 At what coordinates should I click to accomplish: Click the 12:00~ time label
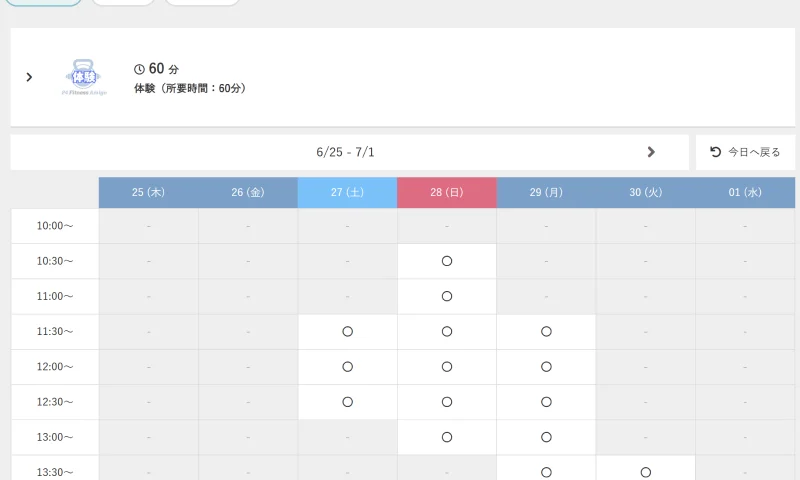point(55,367)
